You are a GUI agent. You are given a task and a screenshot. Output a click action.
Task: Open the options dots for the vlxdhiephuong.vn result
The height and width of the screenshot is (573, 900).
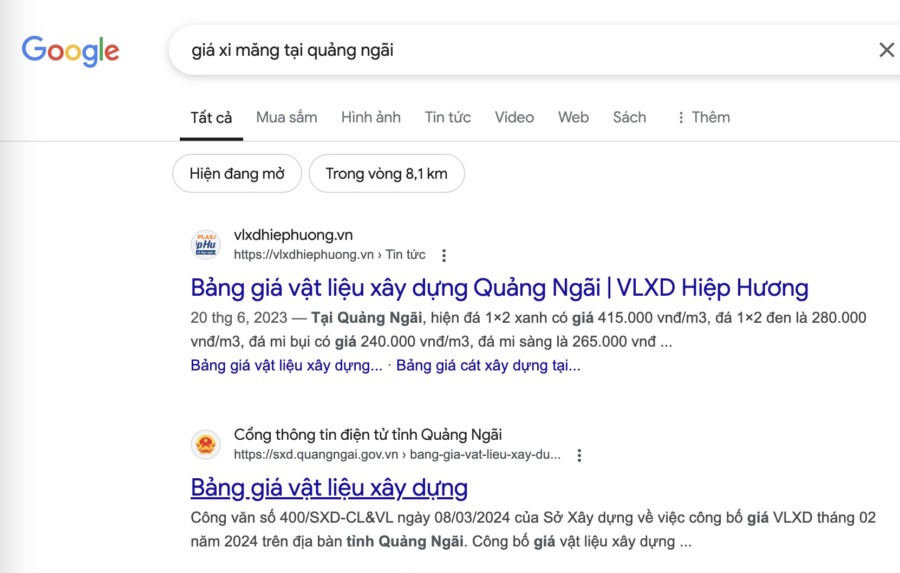click(x=444, y=255)
